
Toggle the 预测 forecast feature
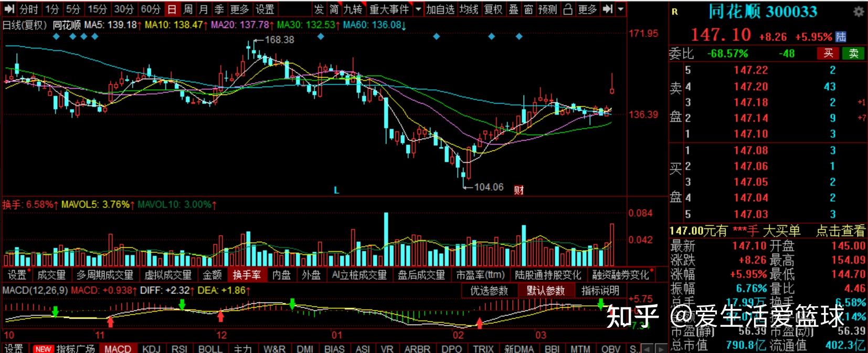point(548,9)
